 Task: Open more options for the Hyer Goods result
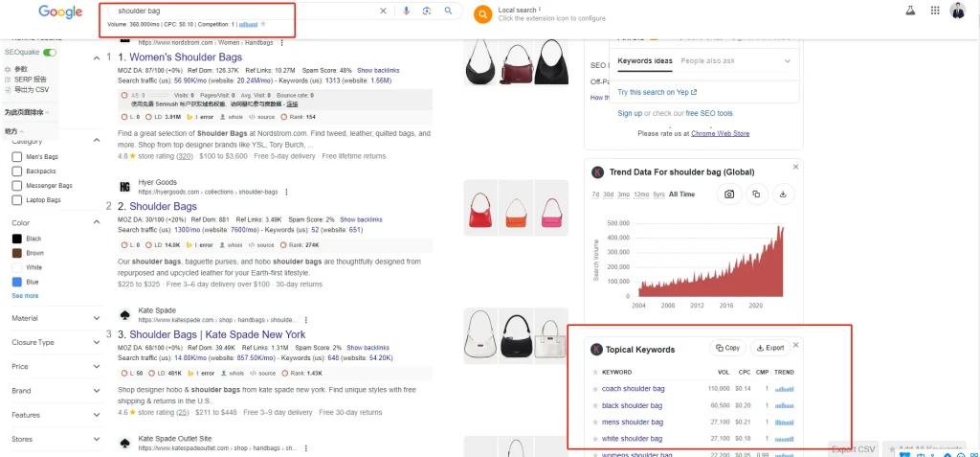tap(286, 193)
